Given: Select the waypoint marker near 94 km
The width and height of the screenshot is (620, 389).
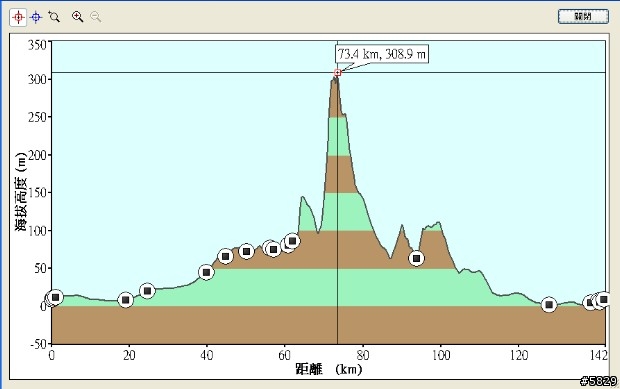Looking at the screenshot, I should 416,259.
